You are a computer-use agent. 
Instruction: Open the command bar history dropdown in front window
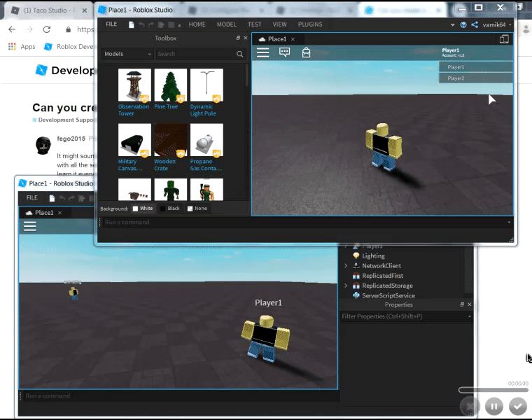point(509,222)
